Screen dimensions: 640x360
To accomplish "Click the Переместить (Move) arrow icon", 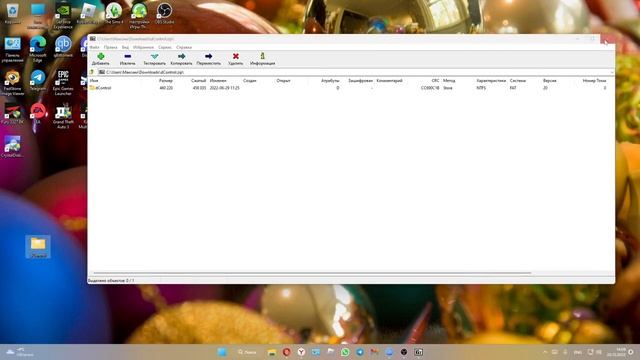I will click(x=209, y=56).
